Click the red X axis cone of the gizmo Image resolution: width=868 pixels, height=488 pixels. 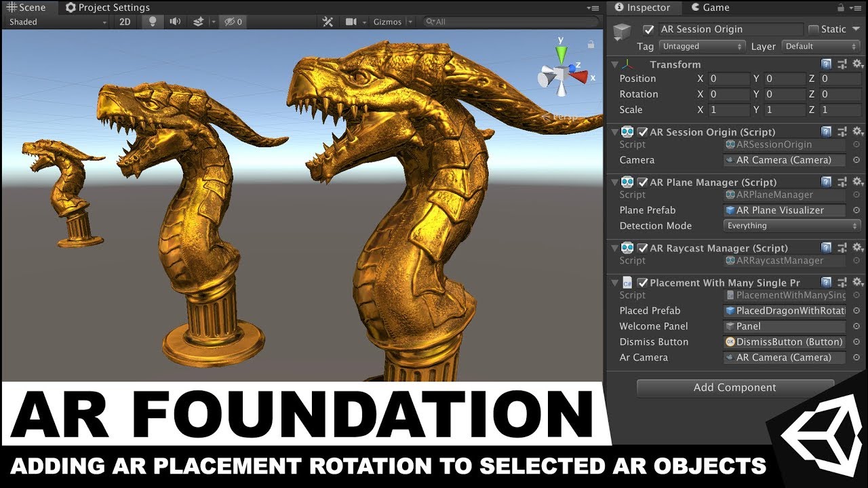click(x=578, y=76)
